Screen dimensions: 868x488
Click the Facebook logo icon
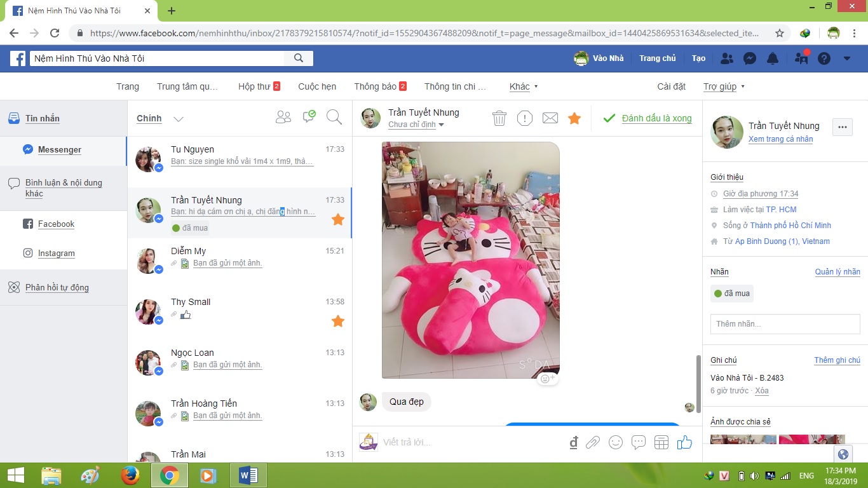click(18, 58)
